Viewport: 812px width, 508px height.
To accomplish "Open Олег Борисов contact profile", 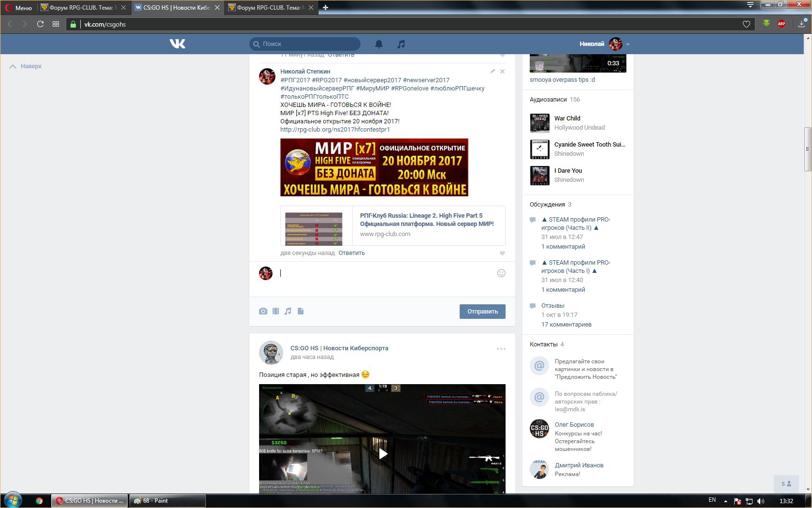I will click(x=574, y=425).
